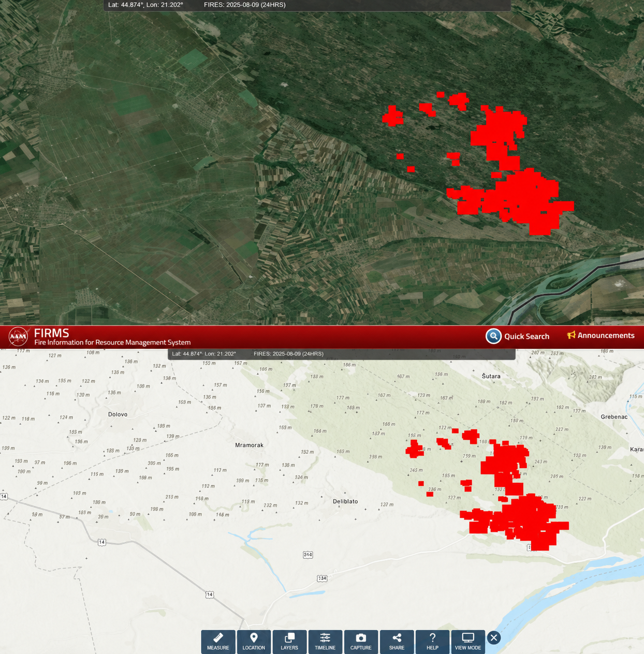The width and height of the screenshot is (644, 654).
Task: Click the '285 m' elevation label
Action: [557, 477]
